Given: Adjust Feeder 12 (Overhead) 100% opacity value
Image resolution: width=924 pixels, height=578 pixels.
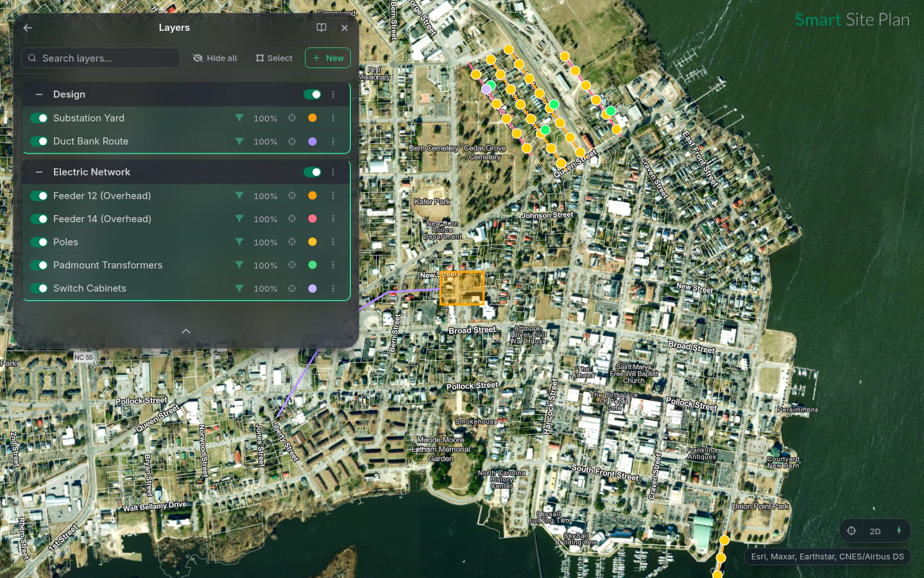Looking at the screenshot, I should (x=266, y=196).
